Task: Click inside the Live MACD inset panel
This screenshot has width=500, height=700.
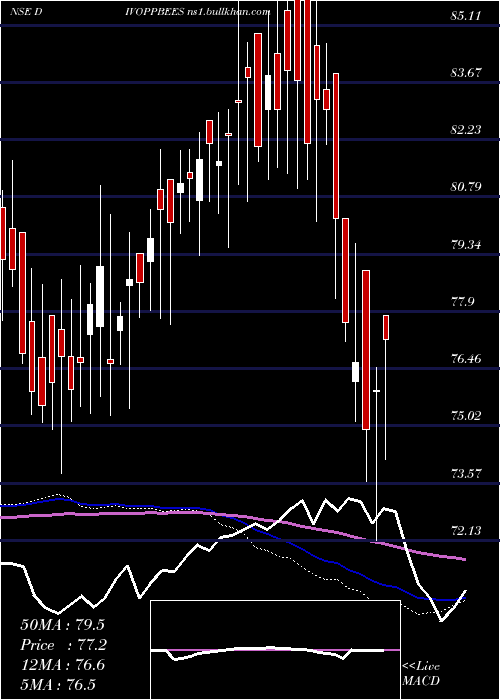Action: pos(275,650)
